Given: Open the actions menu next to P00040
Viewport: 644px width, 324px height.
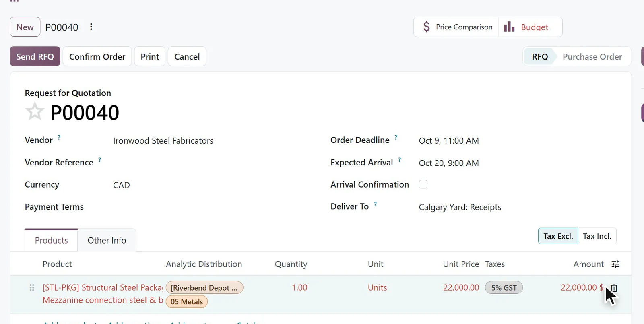Looking at the screenshot, I should point(91,27).
